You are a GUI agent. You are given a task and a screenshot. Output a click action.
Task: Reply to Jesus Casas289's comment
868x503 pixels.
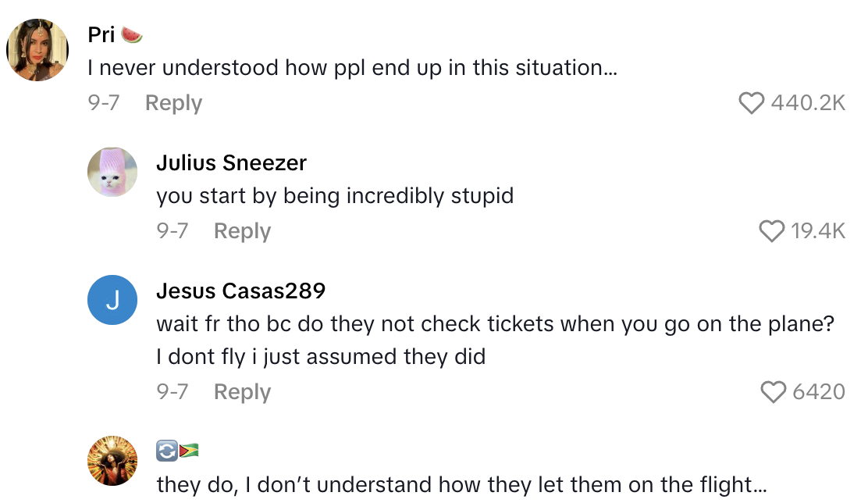tap(242, 392)
